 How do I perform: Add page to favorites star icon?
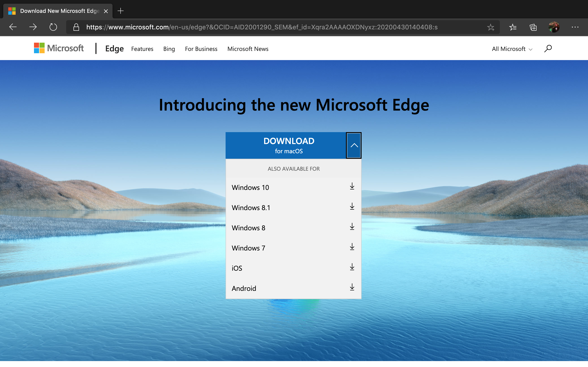(491, 27)
